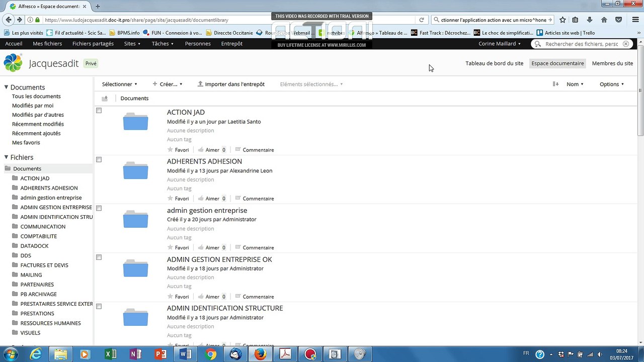Viewport: 644px width, 362px height.
Task: Open Word from the Windows taskbar
Action: (x=186, y=354)
